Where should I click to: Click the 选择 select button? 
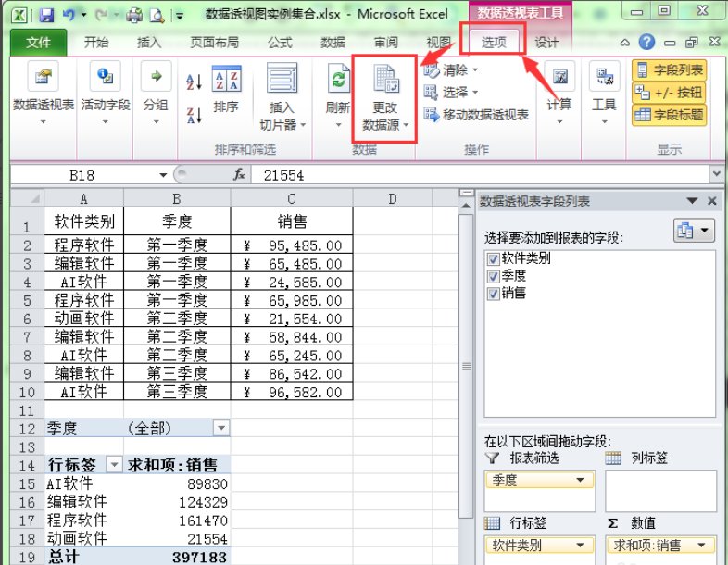450,92
